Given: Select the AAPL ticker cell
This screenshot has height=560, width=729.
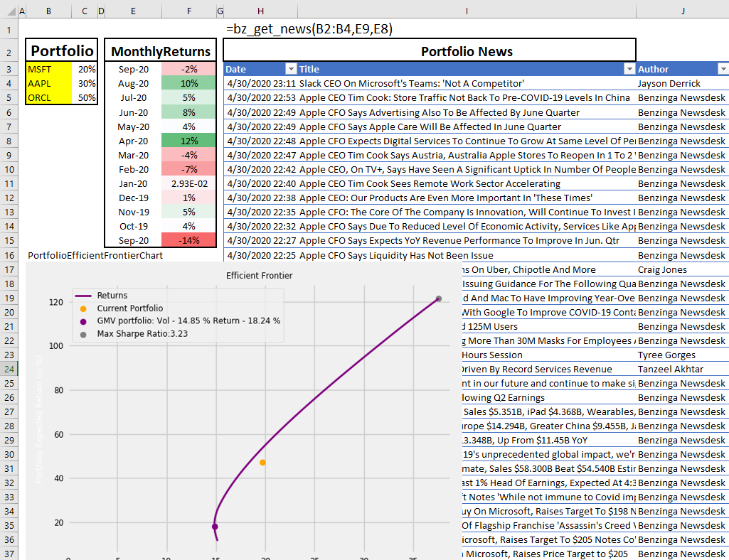Looking at the screenshot, I should (x=49, y=84).
